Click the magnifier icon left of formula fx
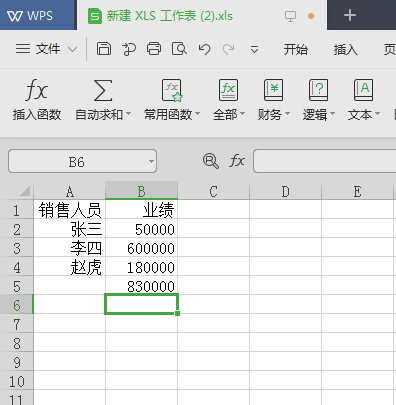The width and height of the screenshot is (396, 405). tap(211, 161)
